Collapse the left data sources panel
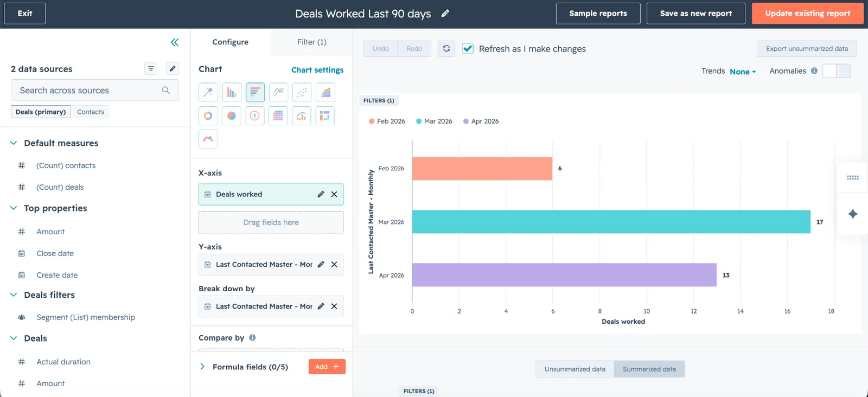Screen dimensions: 868x397 click(x=175, y=42)
